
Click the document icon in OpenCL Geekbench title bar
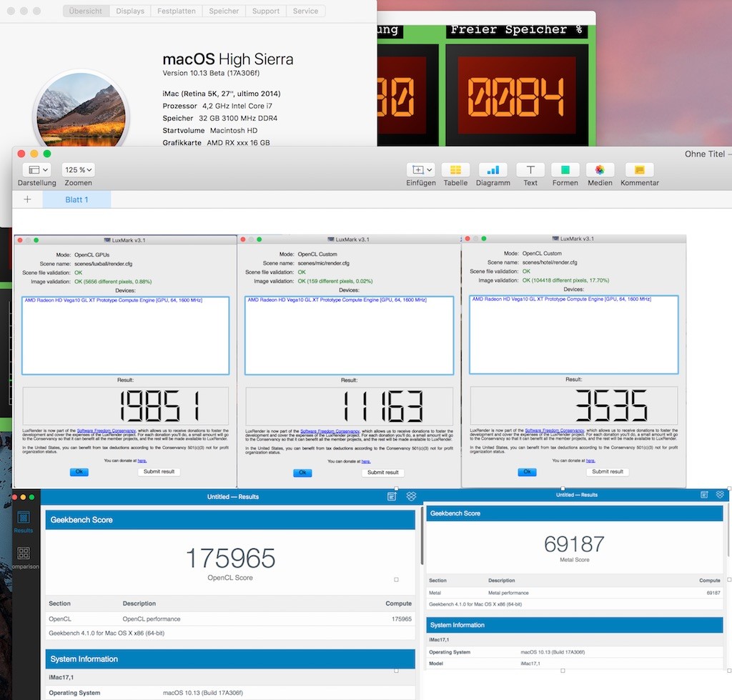point(392,496)
